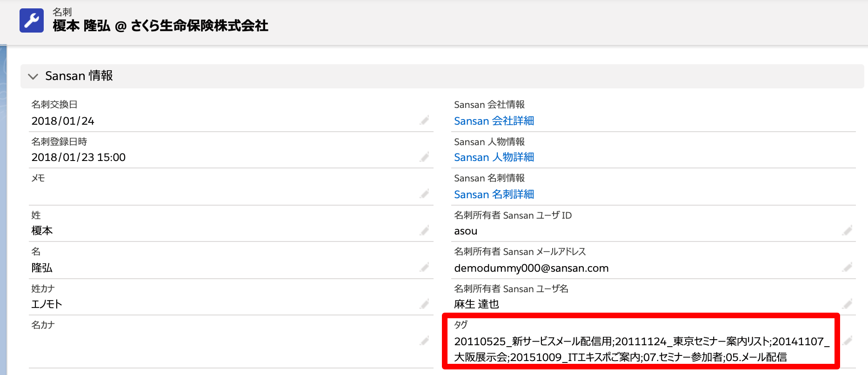Click pencil for 名刺所有者 Sansan ユーザ名
This screenshot has width=868, height=375.
(847, 304)
